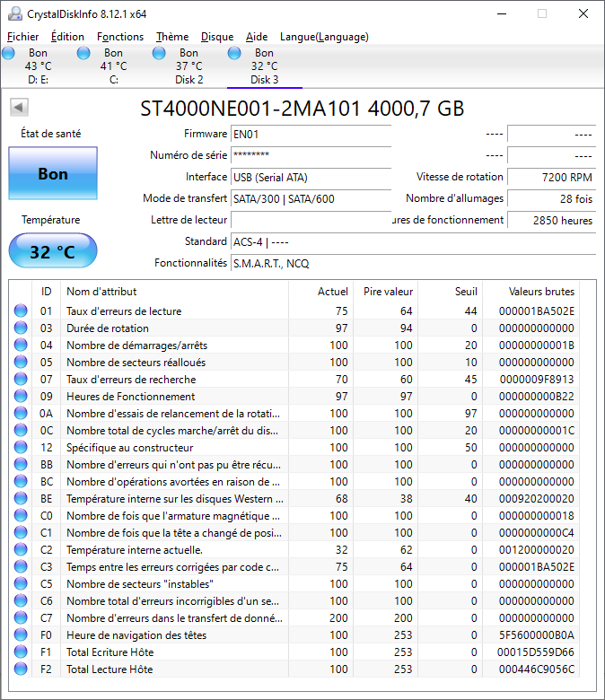Click the transfer mode field SATA/300 | SATA/600
605x700 pixels.
[311, 198]
